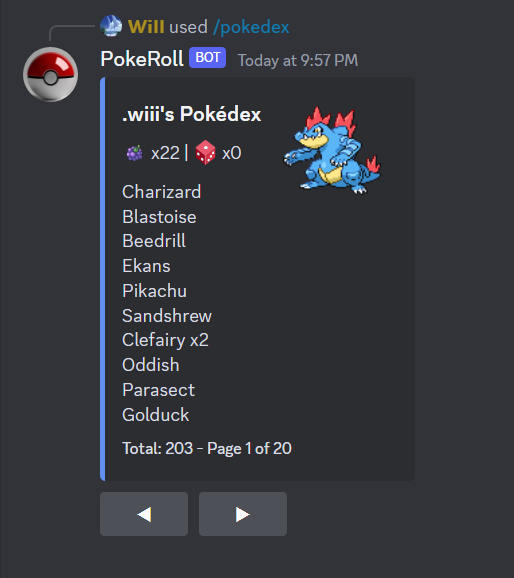Click the Golduck entry
514x578 pixels.
point(156,415)
